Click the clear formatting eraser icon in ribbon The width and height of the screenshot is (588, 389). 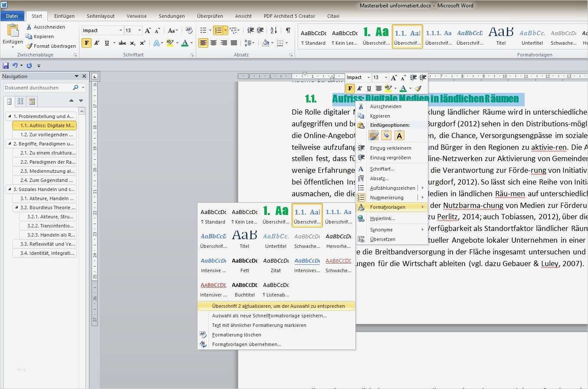[x=189, y=30]
